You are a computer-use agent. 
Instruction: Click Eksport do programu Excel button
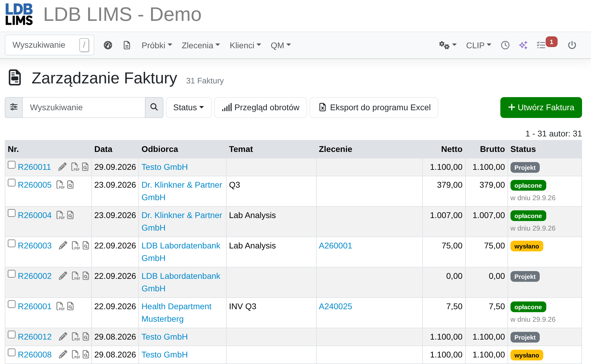(x=374, y=107)
